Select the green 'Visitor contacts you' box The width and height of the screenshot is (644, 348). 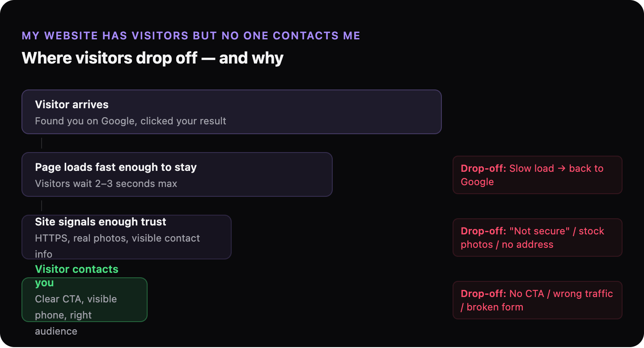click(85, 300)
